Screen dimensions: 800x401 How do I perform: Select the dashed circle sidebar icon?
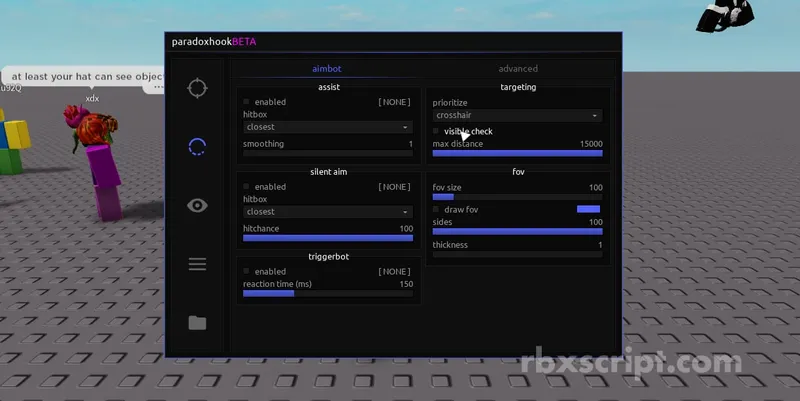(x=197, y=147)
